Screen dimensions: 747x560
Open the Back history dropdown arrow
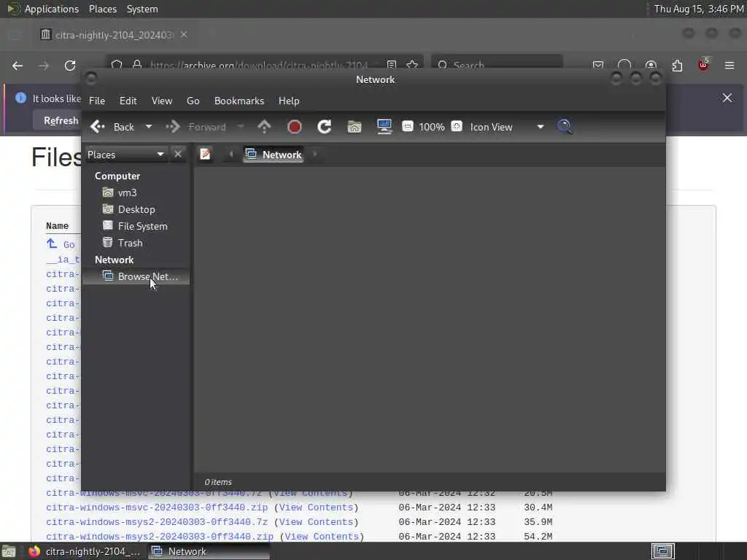pyautogui.click(x=149, y=127)
